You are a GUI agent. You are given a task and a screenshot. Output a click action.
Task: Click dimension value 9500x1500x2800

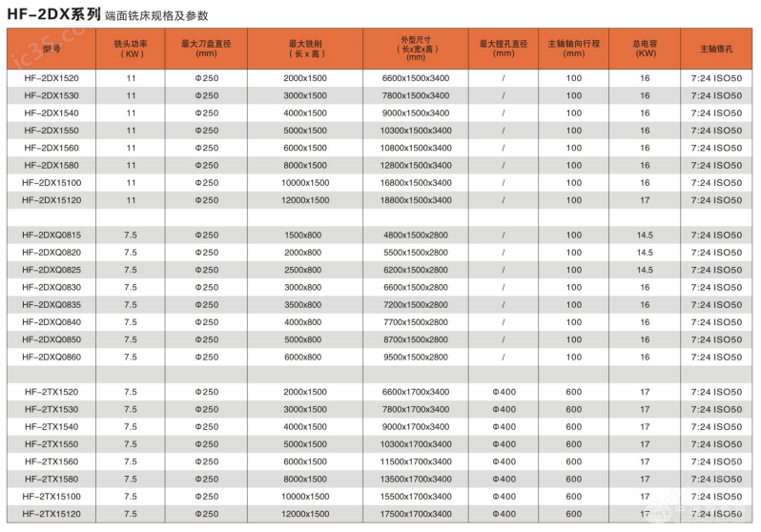pyautogui.click(x=416, y=358)
